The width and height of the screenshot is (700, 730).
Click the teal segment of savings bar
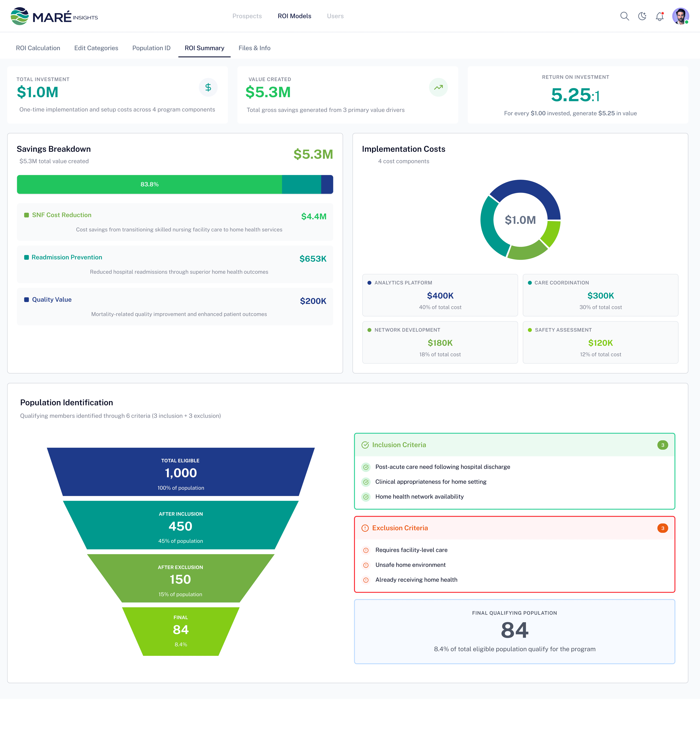click(x=301, y=184)
